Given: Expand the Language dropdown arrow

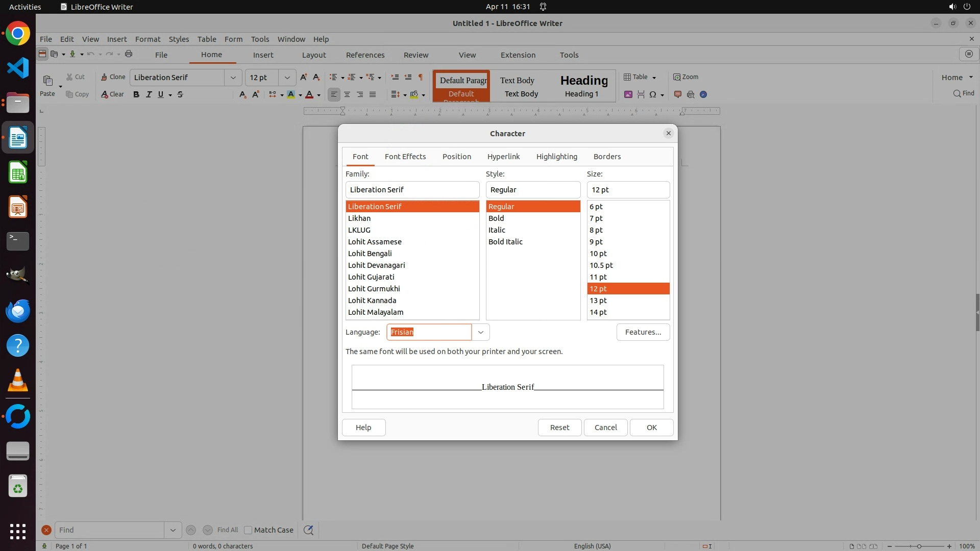Looking at the screenshot, I should click(480, 332).
